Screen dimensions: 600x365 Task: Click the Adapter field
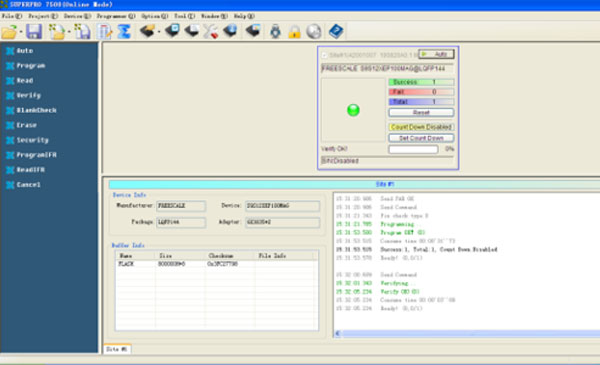click(282, 222)
